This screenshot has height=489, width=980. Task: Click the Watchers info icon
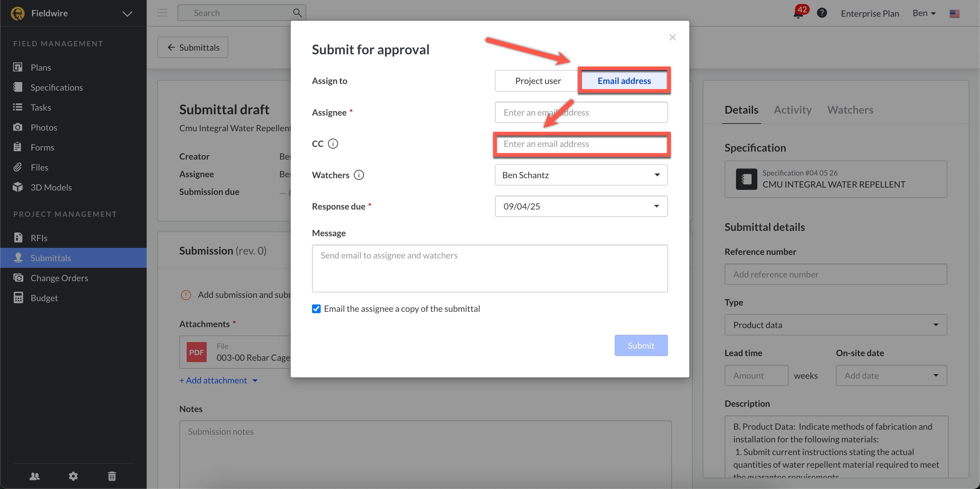tap(359, 175)
